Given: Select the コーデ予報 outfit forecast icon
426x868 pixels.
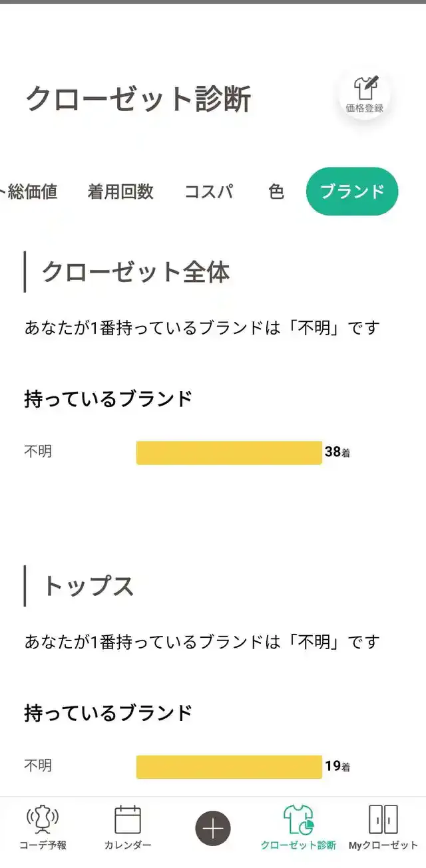Looking at the screenshot, I should click(x=41, y=825).
